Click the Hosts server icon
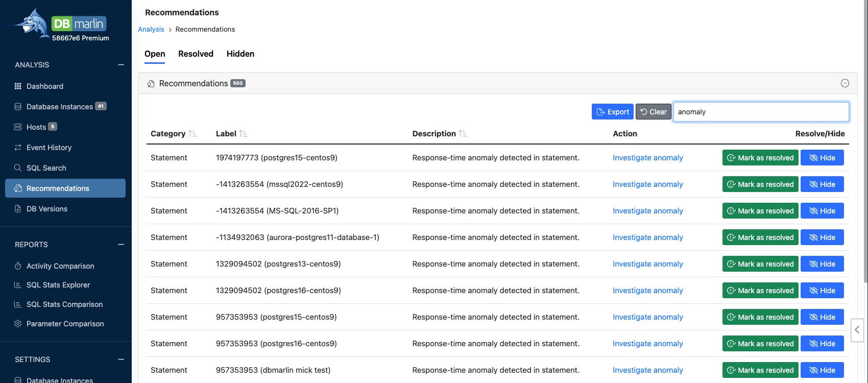This screenshot has width=868, height=383. click(18, 127)
